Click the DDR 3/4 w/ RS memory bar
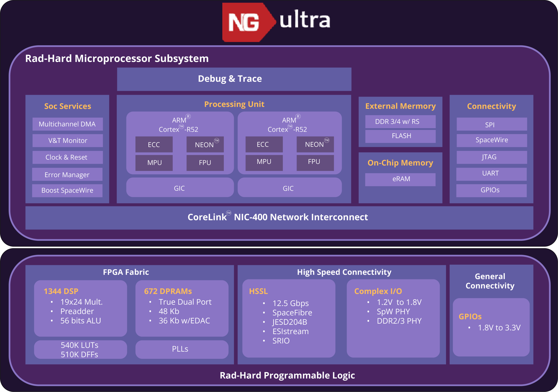The width and height of the screenshot is (558, 392). (400, 122)
